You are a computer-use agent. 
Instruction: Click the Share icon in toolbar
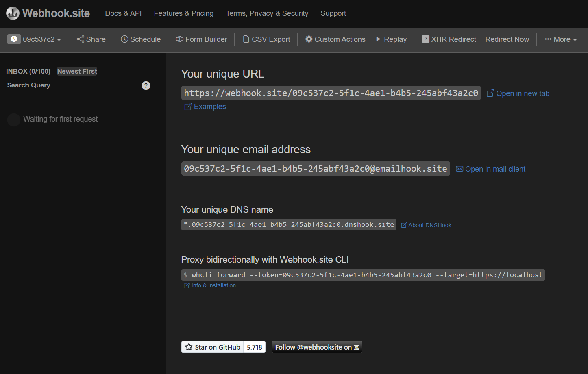tap(81, 39)
